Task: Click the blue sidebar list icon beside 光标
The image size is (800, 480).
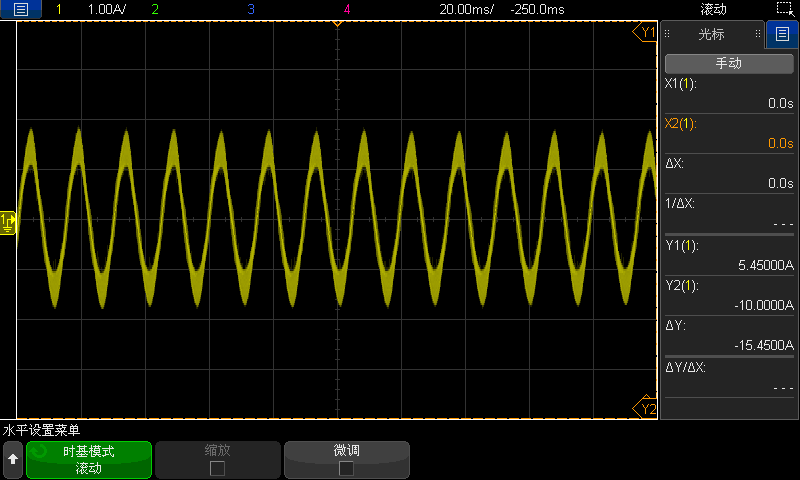Action: [x=782, y=35]
